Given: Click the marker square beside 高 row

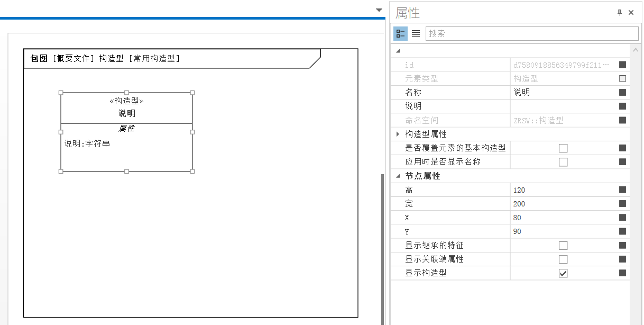Looking at the screenshot, I should pos(622,190).
